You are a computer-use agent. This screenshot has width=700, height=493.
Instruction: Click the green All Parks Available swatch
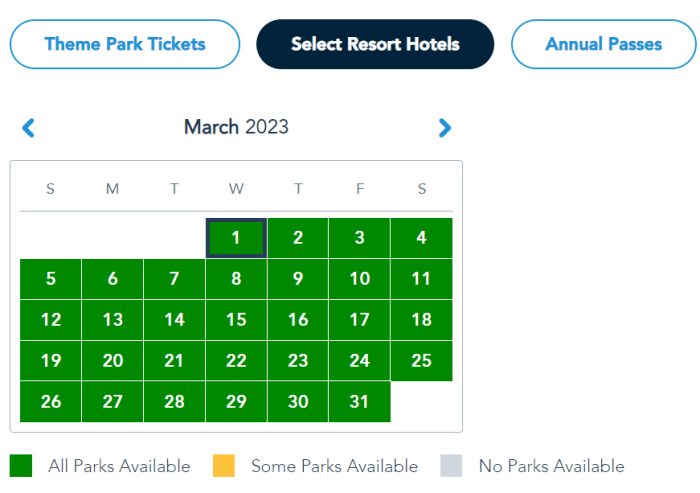coord(21,466)
